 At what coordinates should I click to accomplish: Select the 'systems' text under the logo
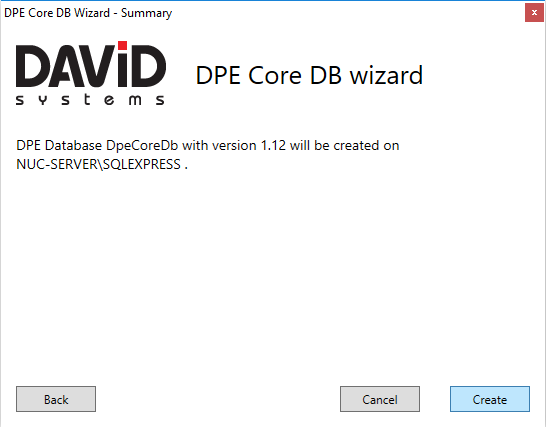[90, 100]
